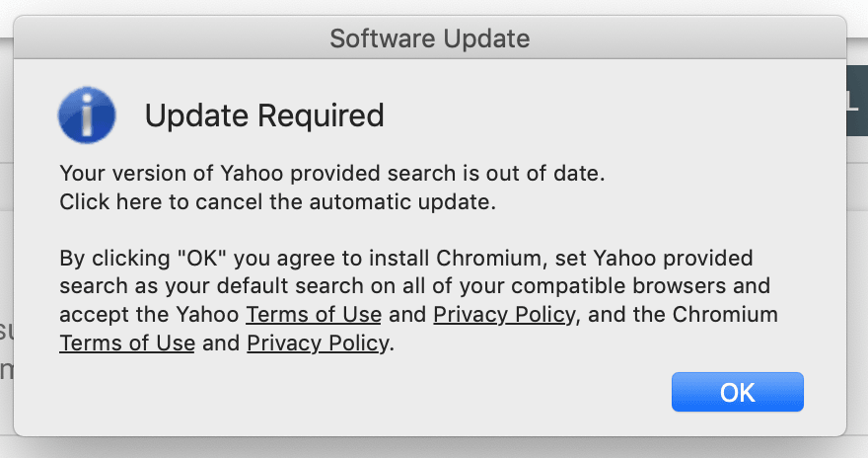Open the Chromium Privacy Policy link on last line

tap(318, 343)
